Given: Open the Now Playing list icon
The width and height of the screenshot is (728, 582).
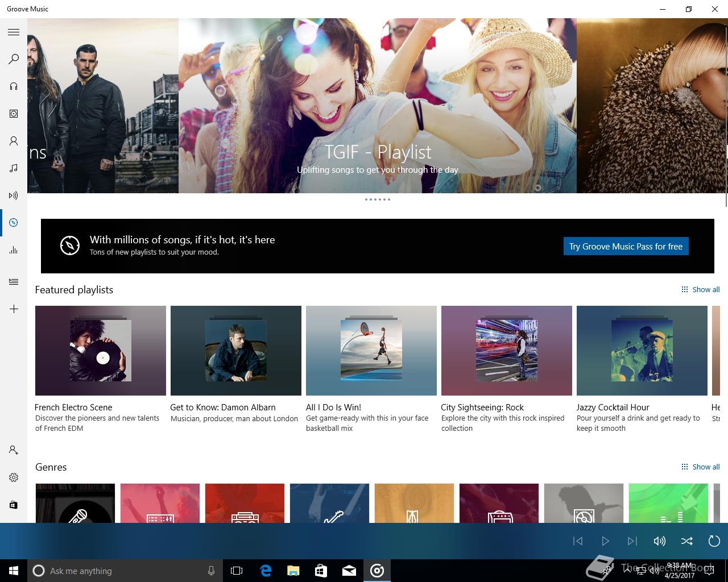Looking at the screenshot, I should point(14,282).
